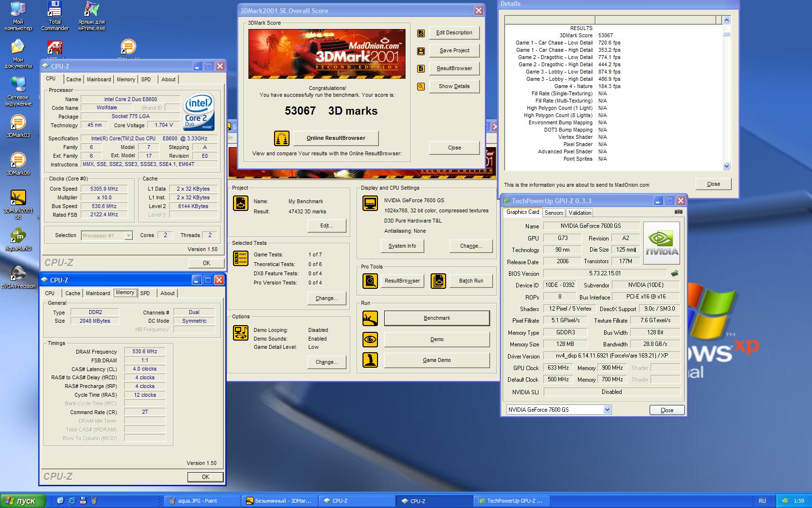Click Close button in GPU-Z window
Viewport: 812px width, 508px height.
(x=667, y=410)
